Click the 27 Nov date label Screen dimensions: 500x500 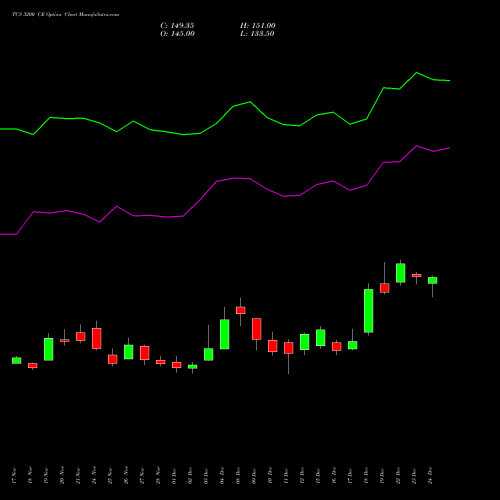click(x=142, y=476)
